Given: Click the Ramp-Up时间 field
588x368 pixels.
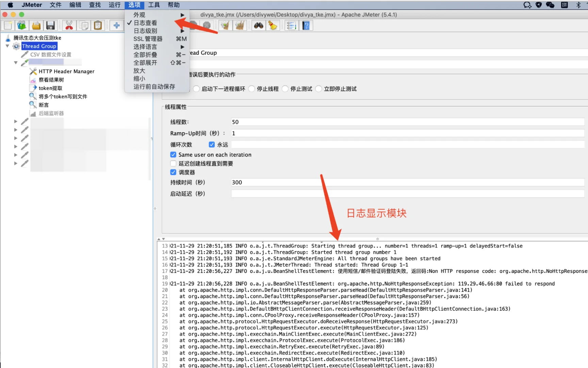Looking at the screenshot, I should pyautogui.click(x=408, y=133).
